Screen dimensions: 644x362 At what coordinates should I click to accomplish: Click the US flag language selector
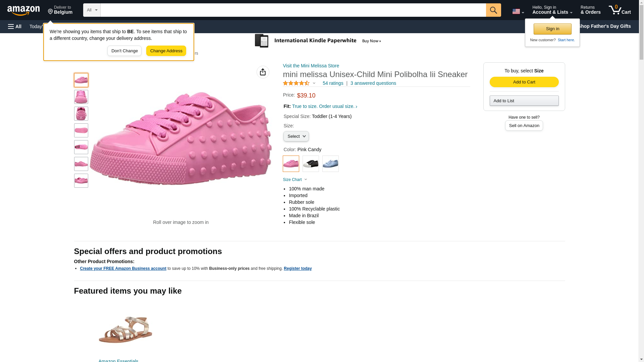[518, 11]
